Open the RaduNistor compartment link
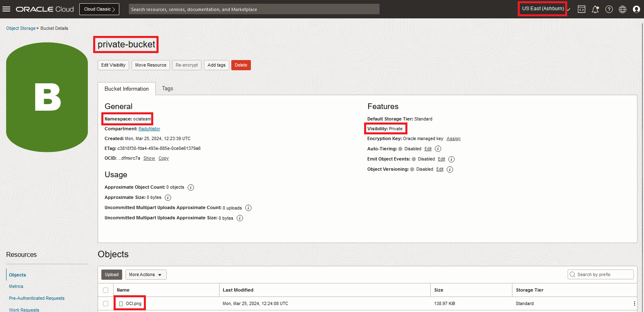This screenshot has width=644, height=312. (x=149, y=129)
